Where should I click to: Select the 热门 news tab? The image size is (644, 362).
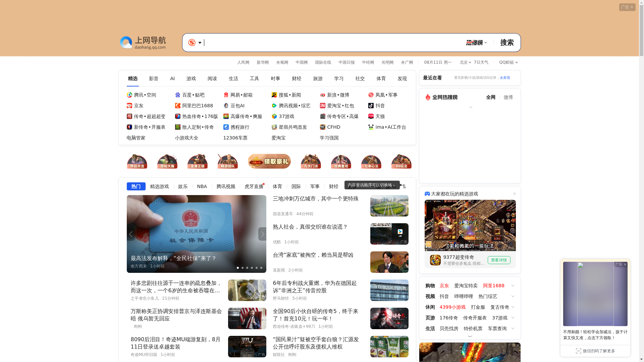coord(136,186)
